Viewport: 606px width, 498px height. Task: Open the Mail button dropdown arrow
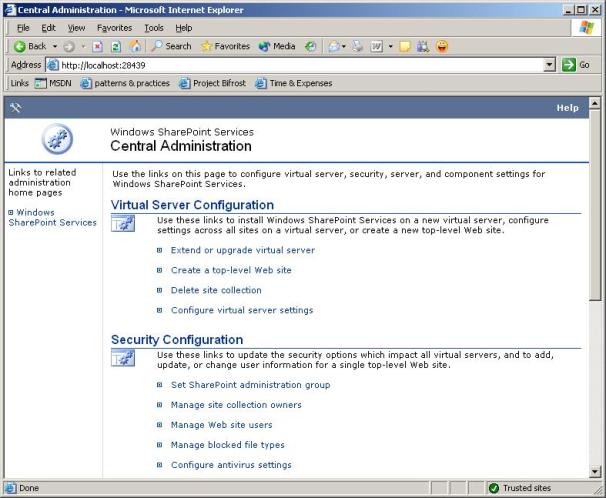[344, 47]
